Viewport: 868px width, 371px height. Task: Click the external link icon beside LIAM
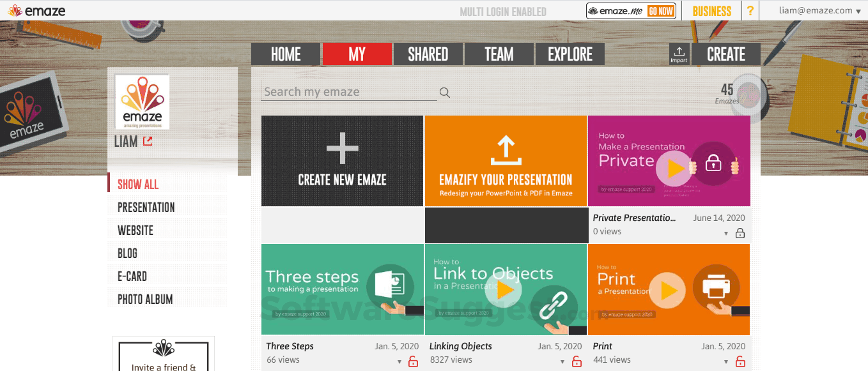(147, 141)
